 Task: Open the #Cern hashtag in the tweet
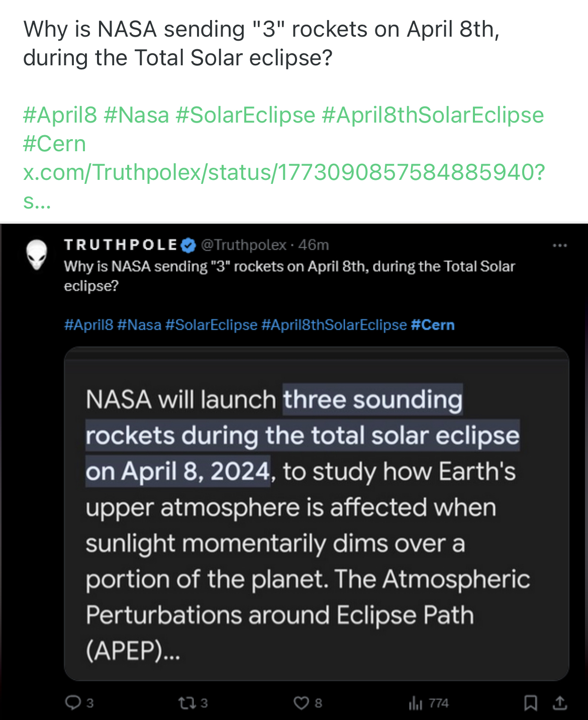434,325
